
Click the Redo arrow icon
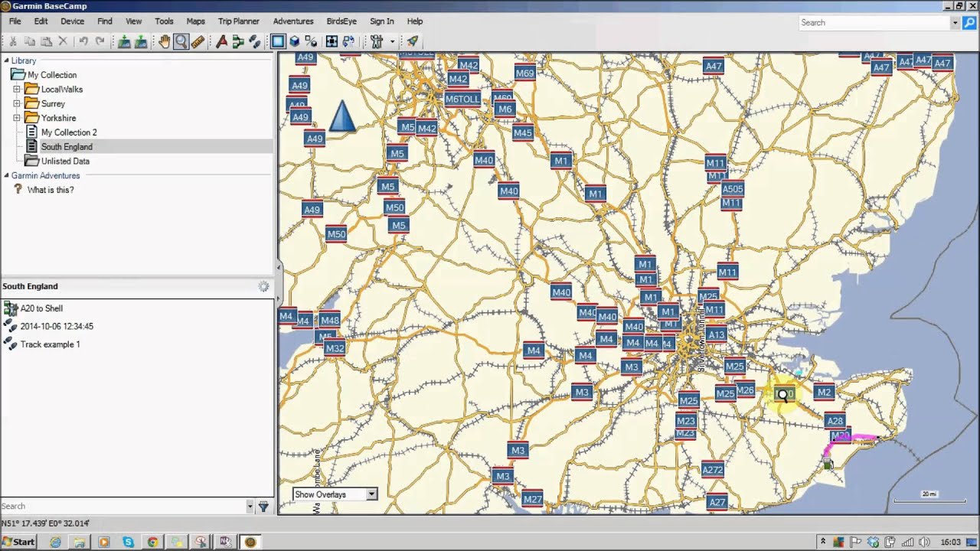click(100, 42)
